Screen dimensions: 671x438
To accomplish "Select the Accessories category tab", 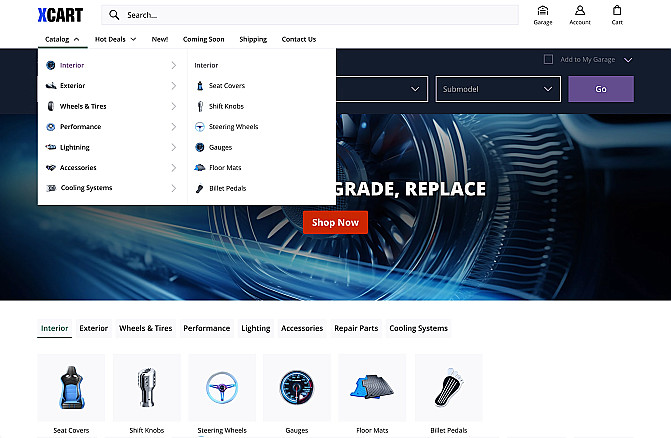I will 302,328.
